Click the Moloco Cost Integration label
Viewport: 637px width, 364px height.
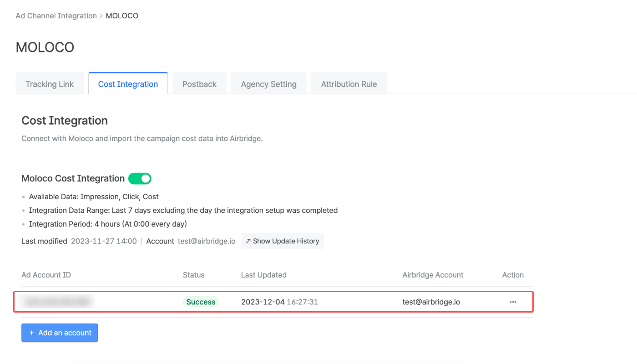coord(73,178)
